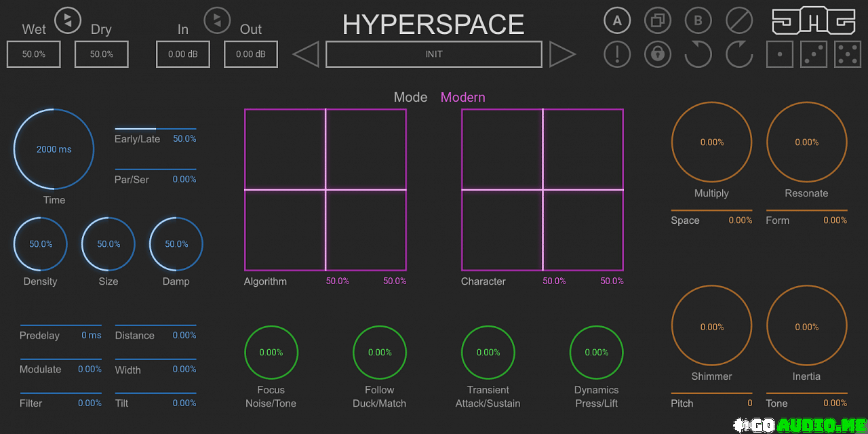Toggle the Wet/Dry link arrow button
The height and width of the screenshot is (434, 868).
68,20
